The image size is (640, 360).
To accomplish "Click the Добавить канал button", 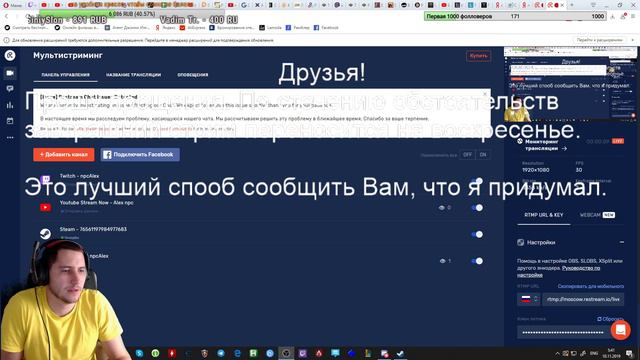I will point(64,155).
